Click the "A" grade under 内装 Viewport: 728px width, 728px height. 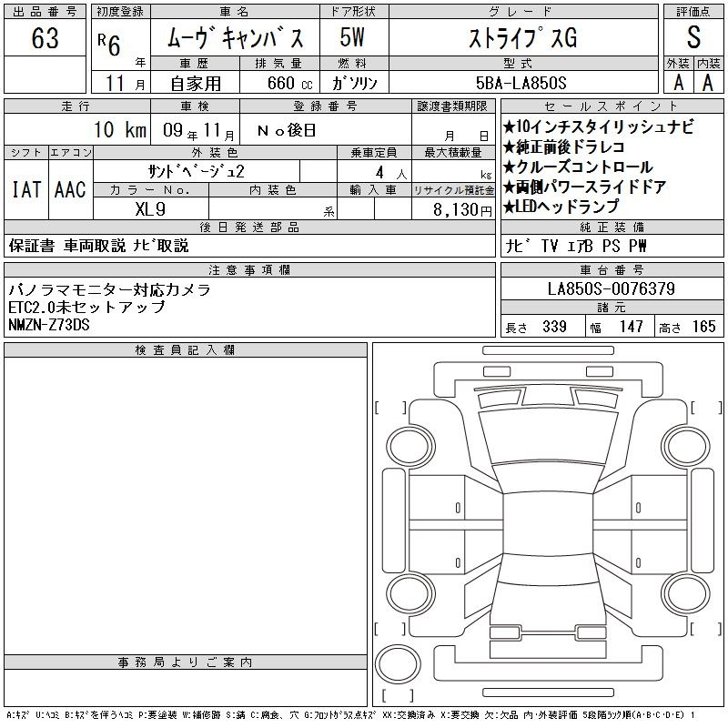click(708, 83)
